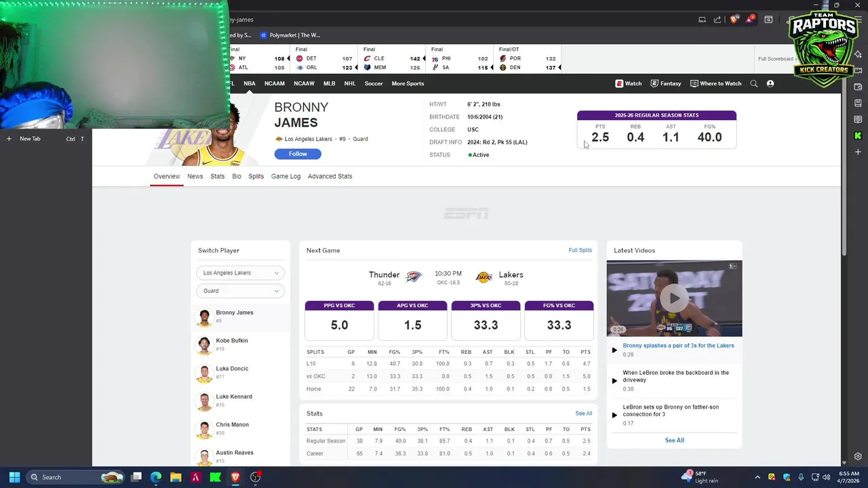Open the POR vs DEN Final/OT score
Viewport: 868px width, 488px height.
[528, 59]
